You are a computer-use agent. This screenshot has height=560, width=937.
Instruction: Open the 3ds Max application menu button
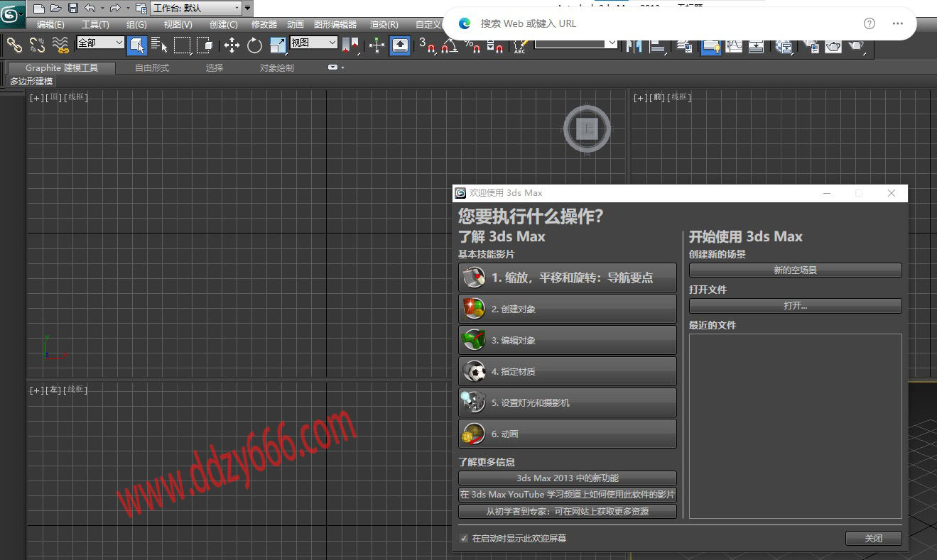[12, 16]
